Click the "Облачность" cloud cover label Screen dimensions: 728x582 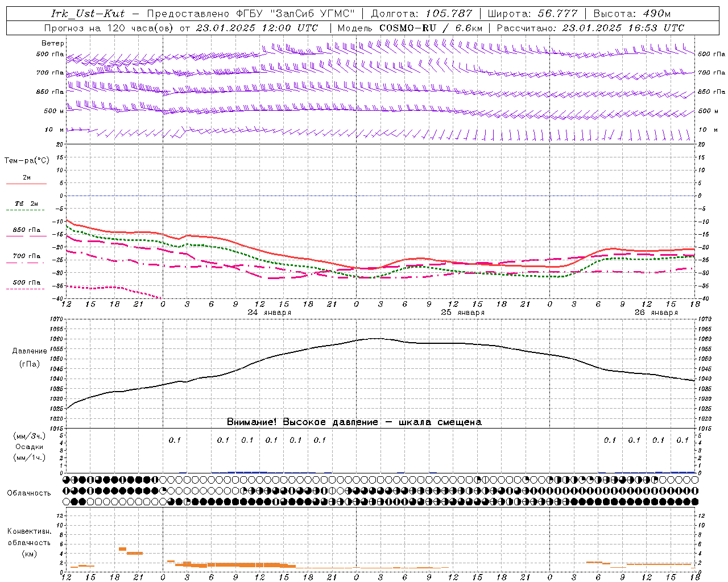[29, 493]
